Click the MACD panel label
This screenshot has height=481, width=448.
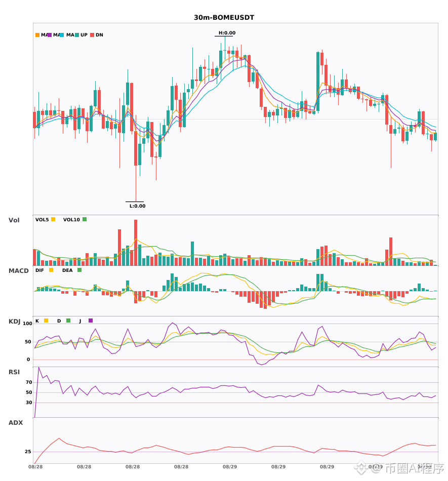(18, 270)
